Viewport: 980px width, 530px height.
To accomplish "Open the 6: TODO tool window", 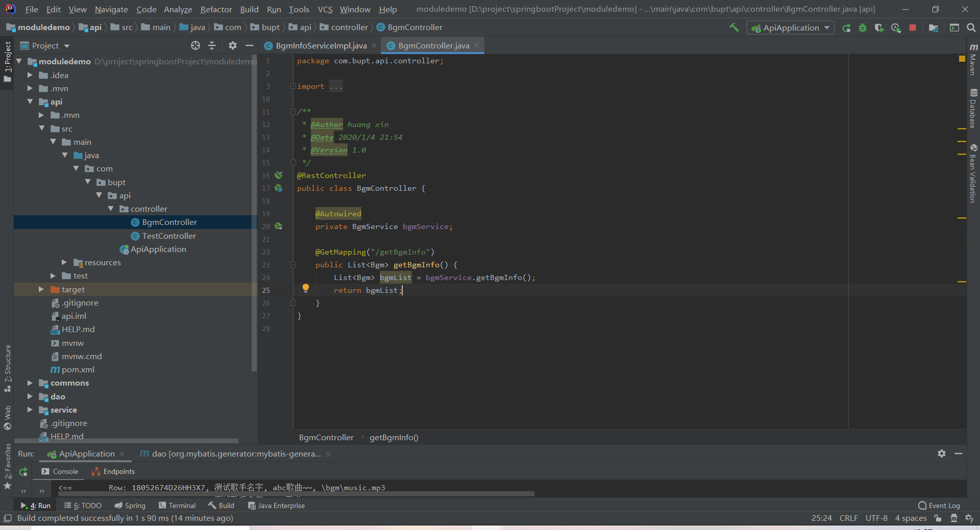I will pyautogui.click(x=83, y=506).
